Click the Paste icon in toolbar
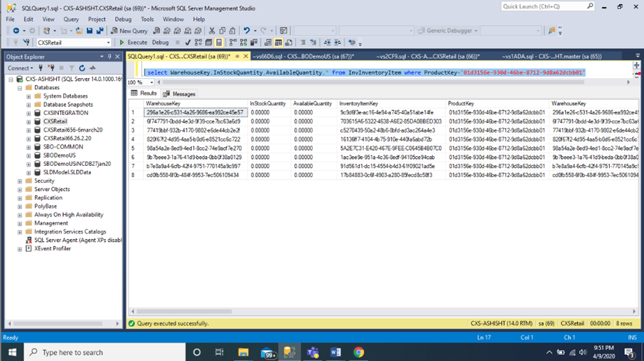 click(232, 31)
